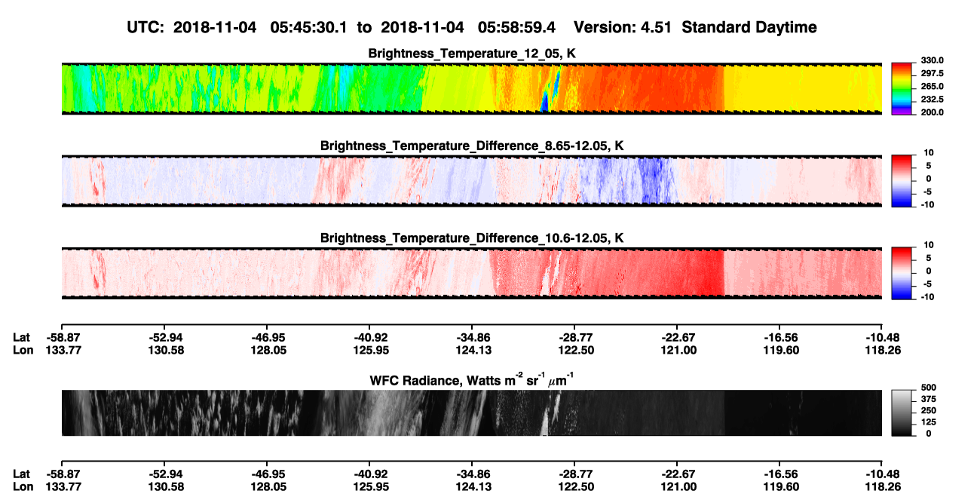Click the 12.05 brightness temperature image strip
Image resolution: width=980 pixels, height=503 pixels.
click(x=472, y=89)
